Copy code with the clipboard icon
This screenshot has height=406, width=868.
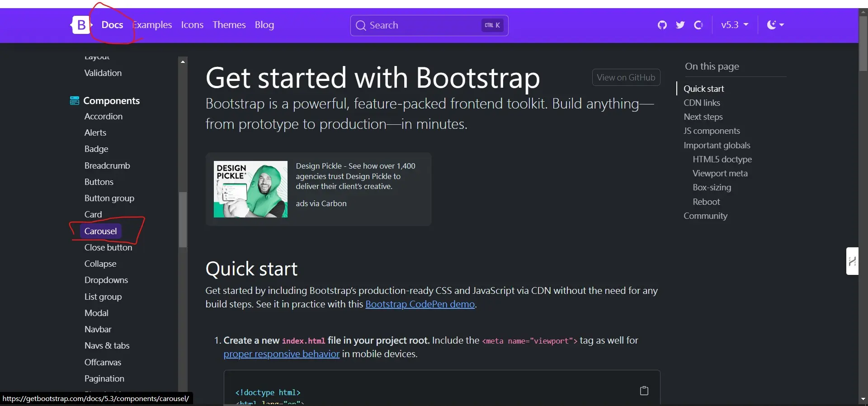644,391
